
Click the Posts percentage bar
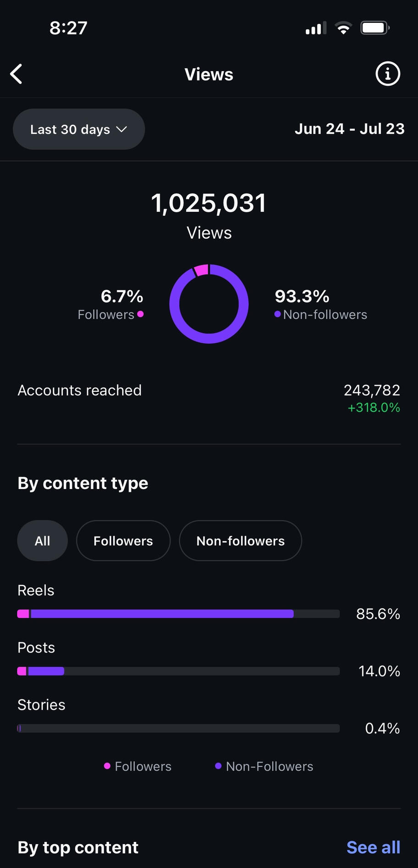(178, 671)
